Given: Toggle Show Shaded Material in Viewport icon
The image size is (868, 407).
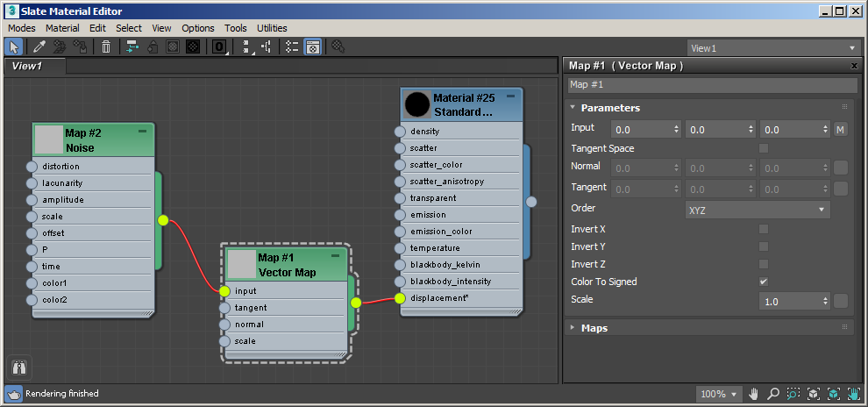Looking at the screenshot, I should (173, 47).
